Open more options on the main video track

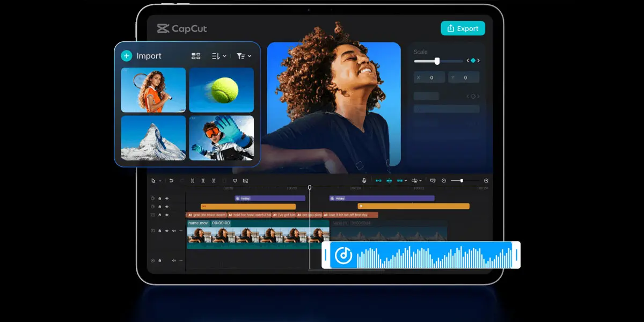click(181, 231)
